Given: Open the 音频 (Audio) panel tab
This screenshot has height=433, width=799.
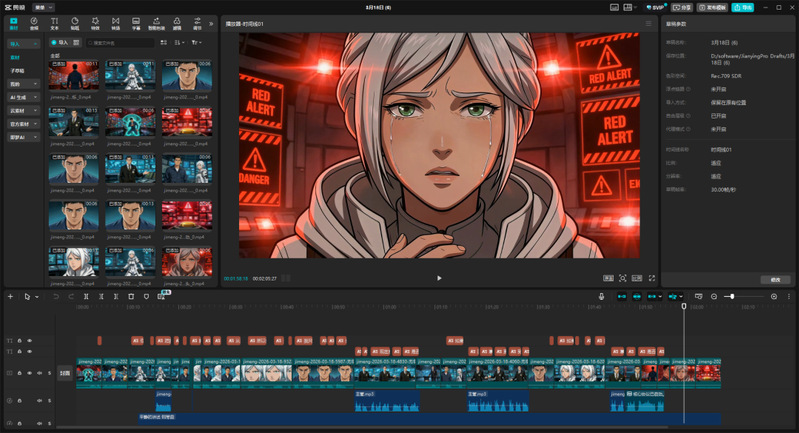Looking at the screenshot, I should 34,23.
